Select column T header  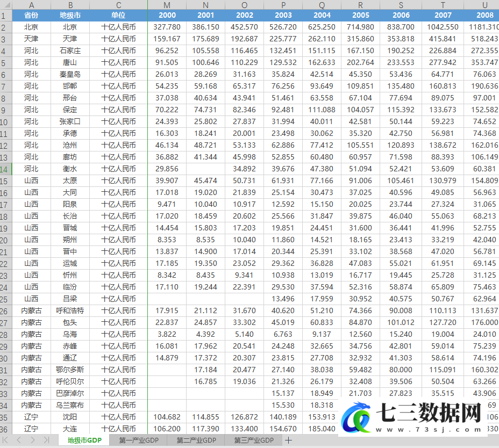[x=443, y=5]
